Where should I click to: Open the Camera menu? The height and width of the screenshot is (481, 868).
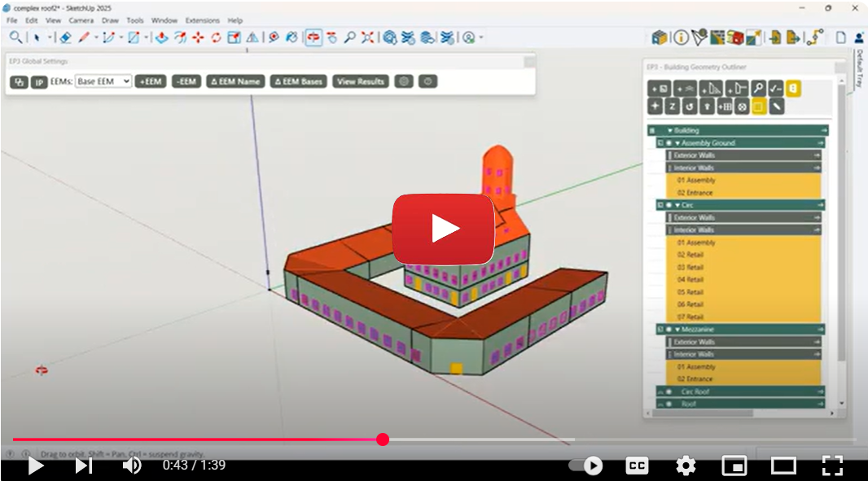[x=81, y=20]
